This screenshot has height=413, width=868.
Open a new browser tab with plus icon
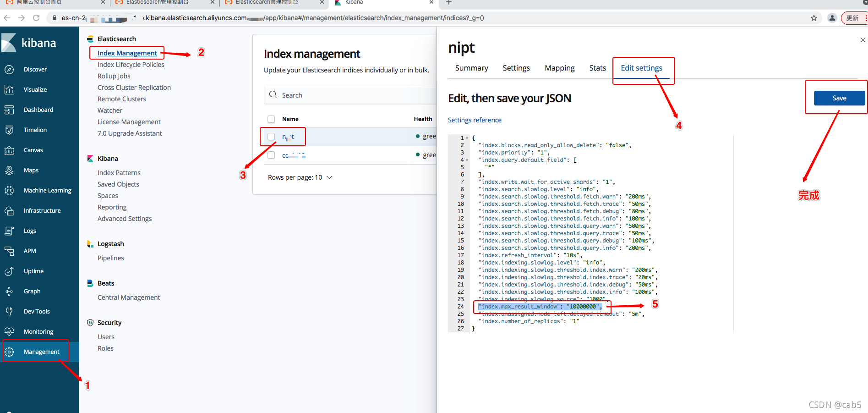[449, 2]
